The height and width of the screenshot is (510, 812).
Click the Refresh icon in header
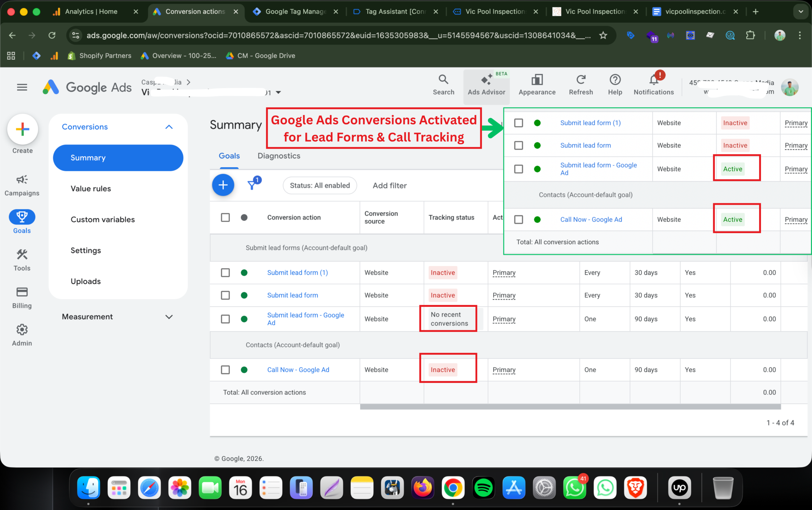[x=580, y=80]
